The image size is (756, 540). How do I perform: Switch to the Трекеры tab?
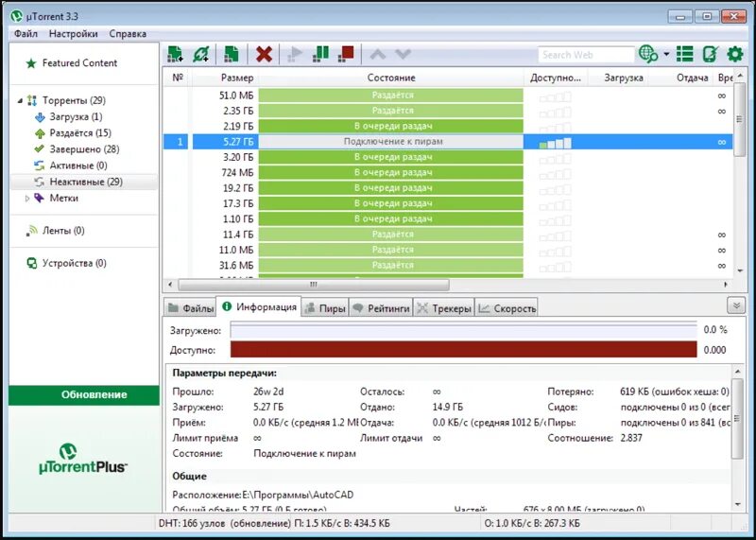pos(444,308)
